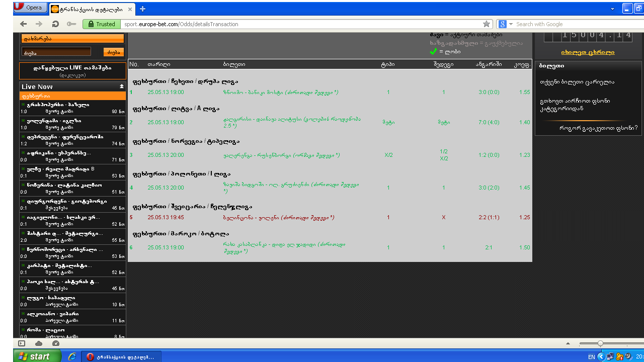Go back with the browser back arrow
The image size is (644, 362).
click(23, 24)
